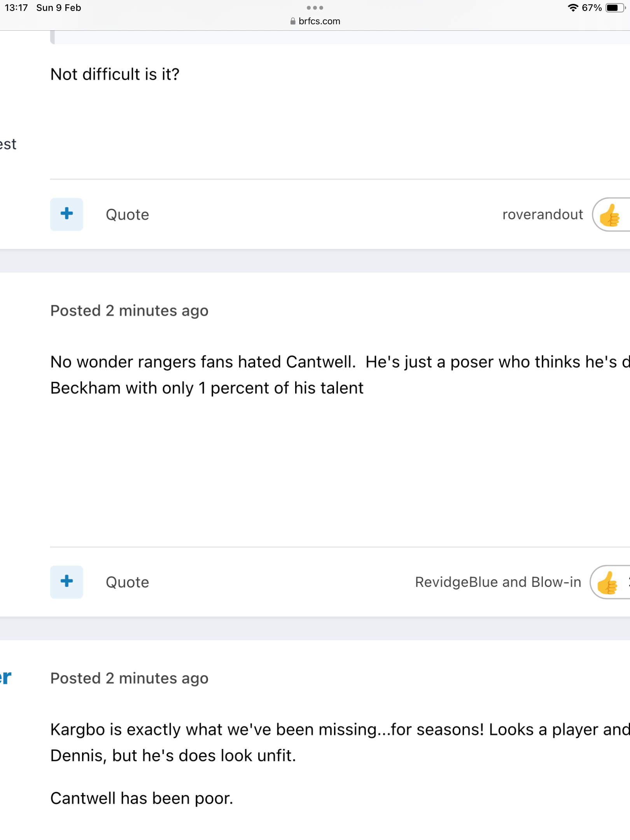Image resolution: width=630 pixels, height=840 pixels.
Task: Tap the battery icon in status bar
Action: (614, 8)
